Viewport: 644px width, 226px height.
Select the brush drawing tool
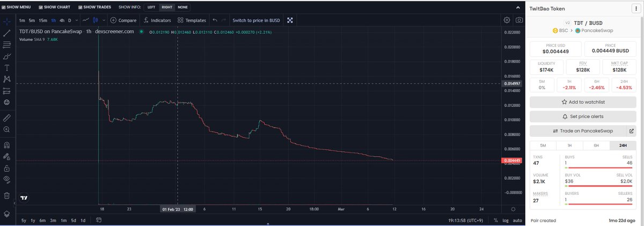7,56
